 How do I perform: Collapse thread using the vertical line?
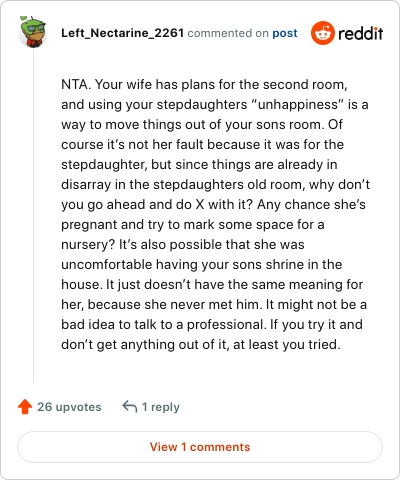(33, 217)
